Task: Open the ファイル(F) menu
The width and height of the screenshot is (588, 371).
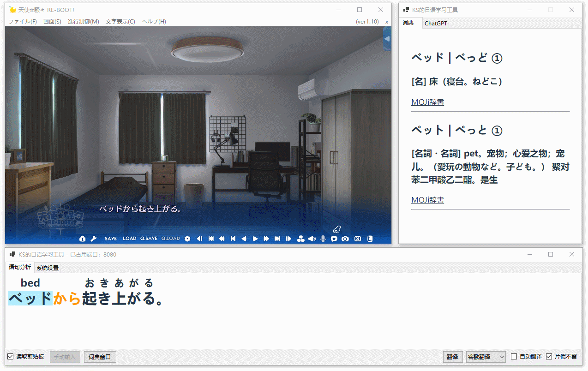Action: (23, 22)
